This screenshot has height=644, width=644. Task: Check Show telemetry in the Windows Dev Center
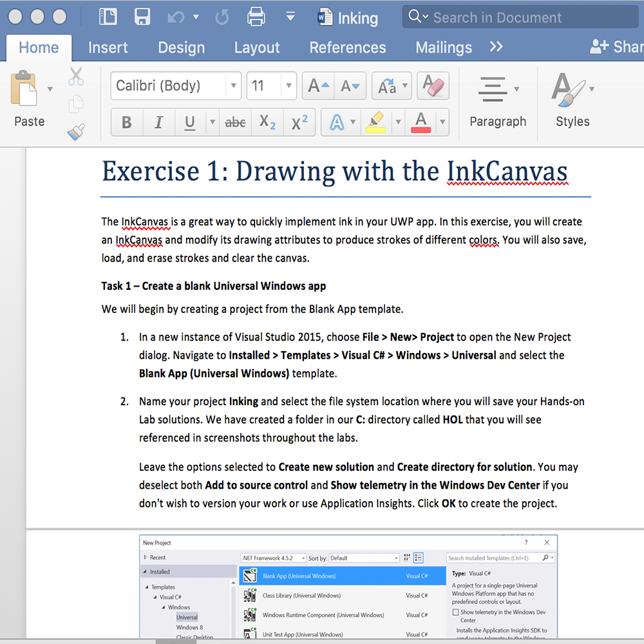point(455,612)
